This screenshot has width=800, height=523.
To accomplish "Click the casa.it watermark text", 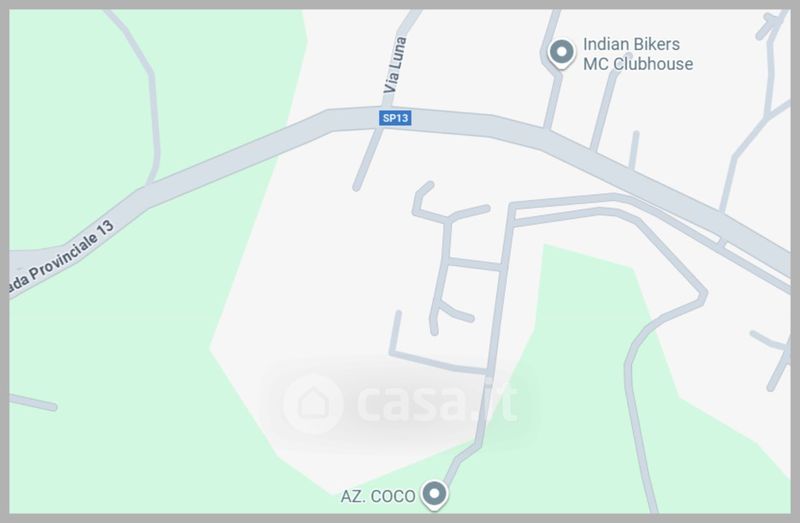I will 437,402.
